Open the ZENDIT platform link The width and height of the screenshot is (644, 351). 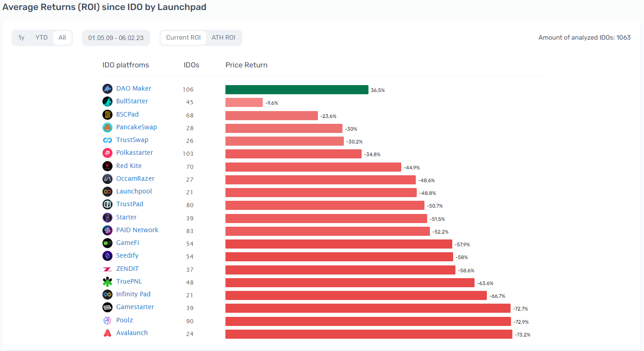[128, 269]
